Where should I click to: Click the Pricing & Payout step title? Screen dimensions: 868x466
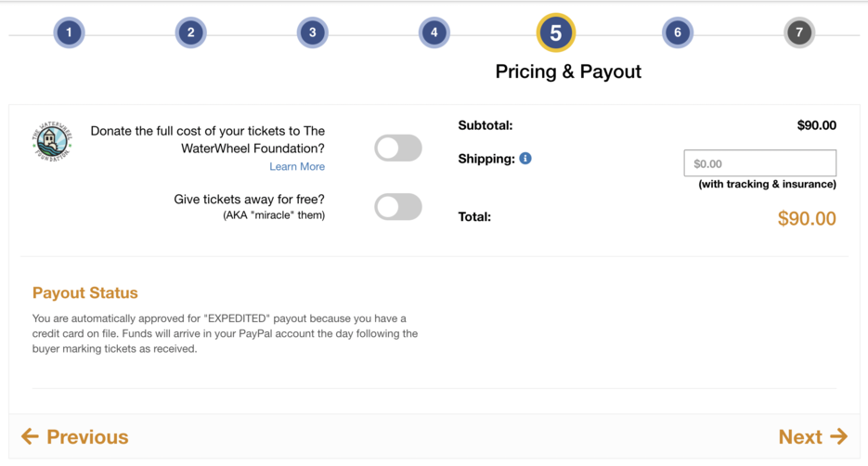[x=568, y=71]
